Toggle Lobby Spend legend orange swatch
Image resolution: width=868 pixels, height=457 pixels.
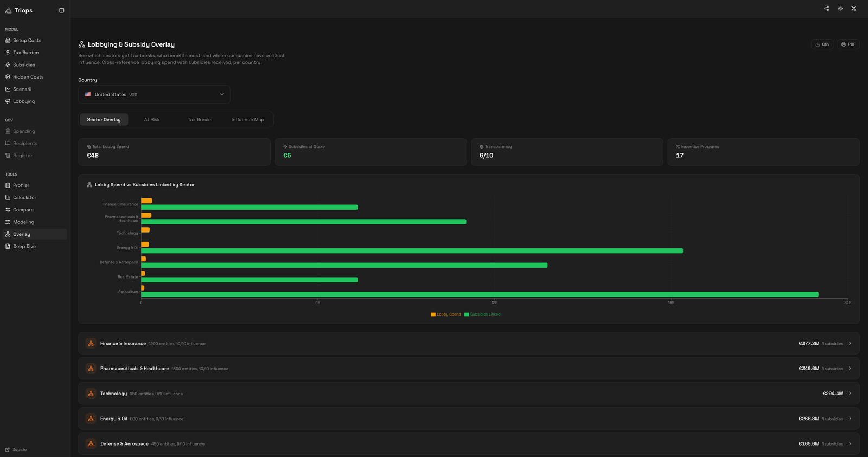click(433, 314)
